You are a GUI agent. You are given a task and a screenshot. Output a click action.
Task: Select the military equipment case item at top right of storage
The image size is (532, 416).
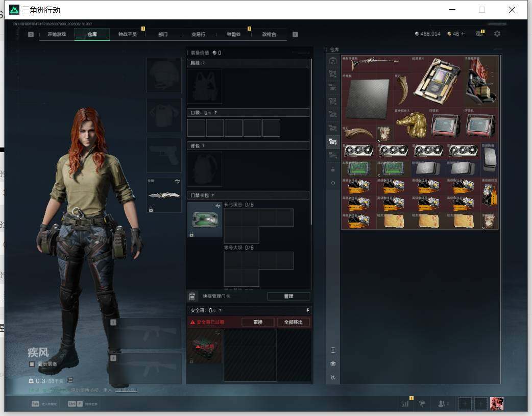point(481,82)
